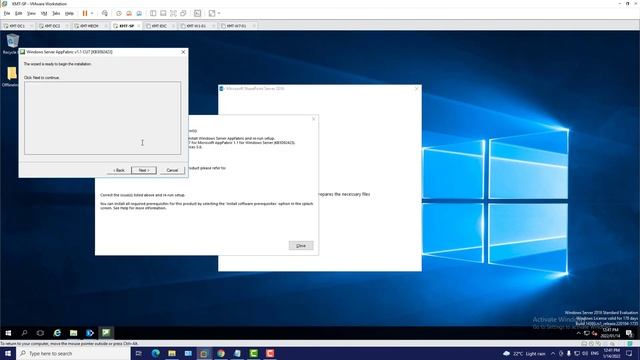This screenshot has height=360, width=640.
Task: Click the ENG language indicator
Action: (x=595, y=353)
